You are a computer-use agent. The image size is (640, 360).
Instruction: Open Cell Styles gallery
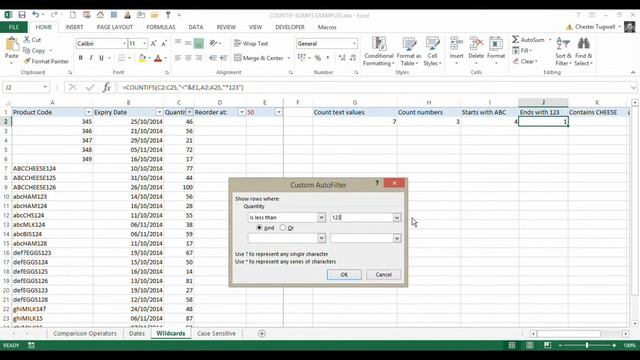point(432,51)
